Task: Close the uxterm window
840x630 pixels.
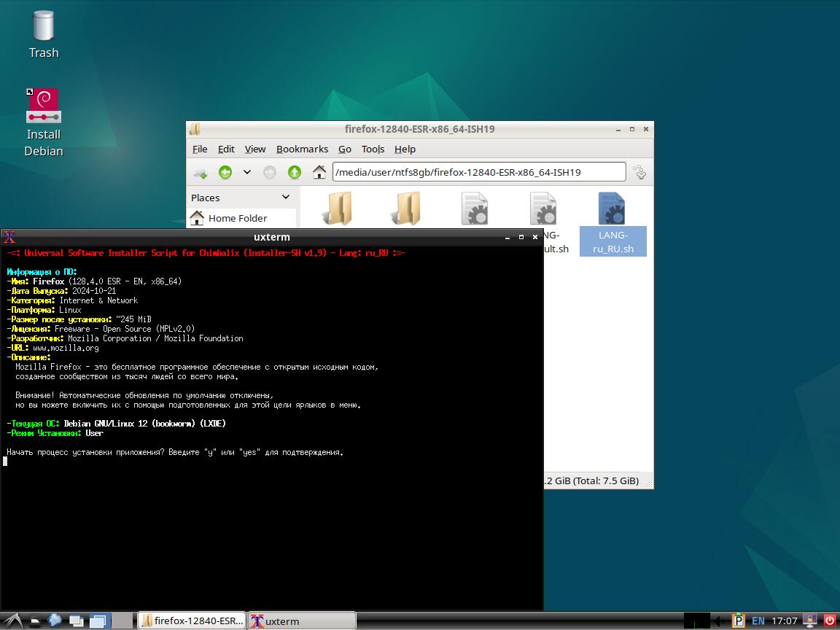Action: (534, 237)
